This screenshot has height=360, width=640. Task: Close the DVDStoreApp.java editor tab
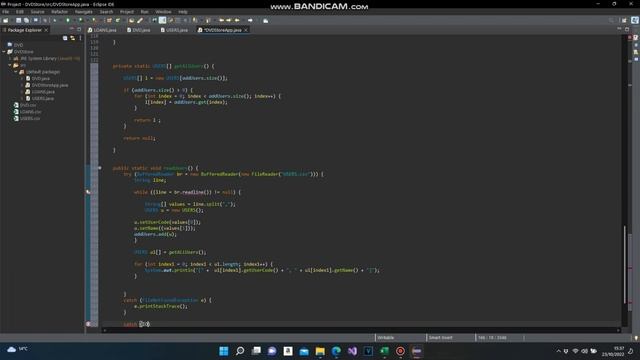(x=246, y=30)
